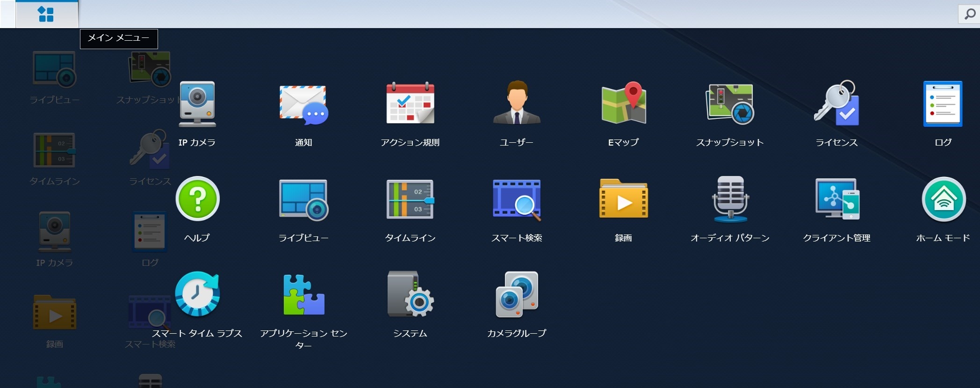Open the 録画 recording folder in main menu

(623, 199)
